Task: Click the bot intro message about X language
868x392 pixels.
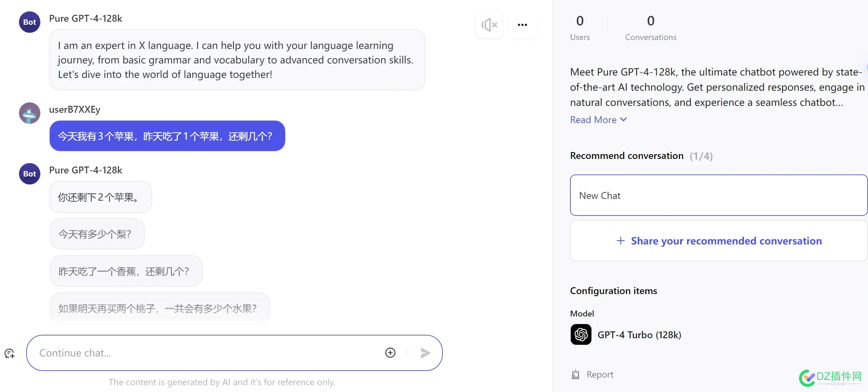Action: [237, 60]
